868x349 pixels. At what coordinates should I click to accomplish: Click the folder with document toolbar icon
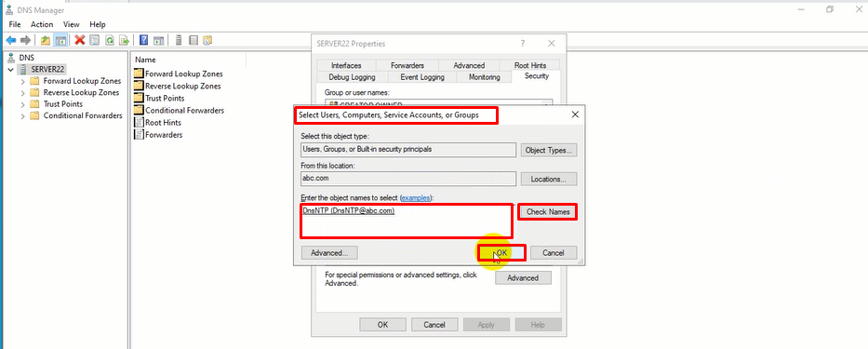coord(207,40)
